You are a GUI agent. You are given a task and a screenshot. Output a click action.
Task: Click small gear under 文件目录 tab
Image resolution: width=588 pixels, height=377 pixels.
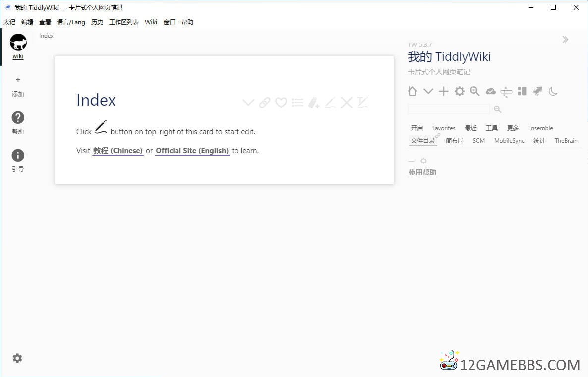(x=423, y=161)
